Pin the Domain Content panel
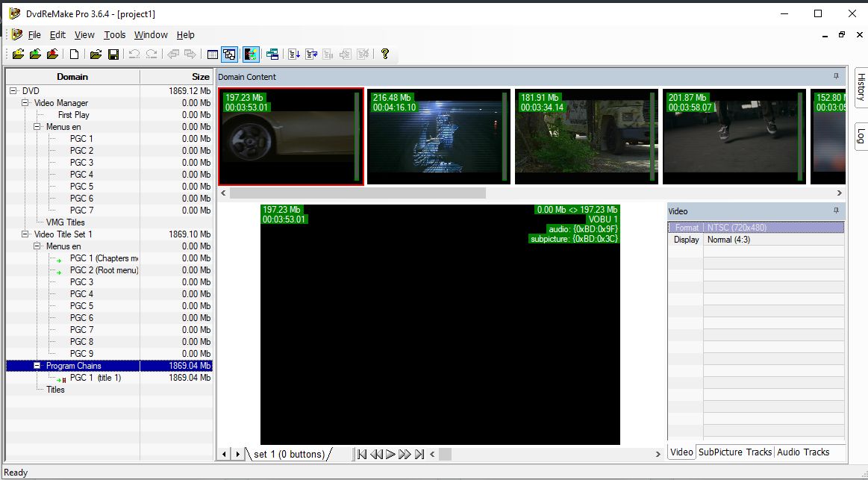The width and height of the screenshot is (868, 480). (836, 77)
